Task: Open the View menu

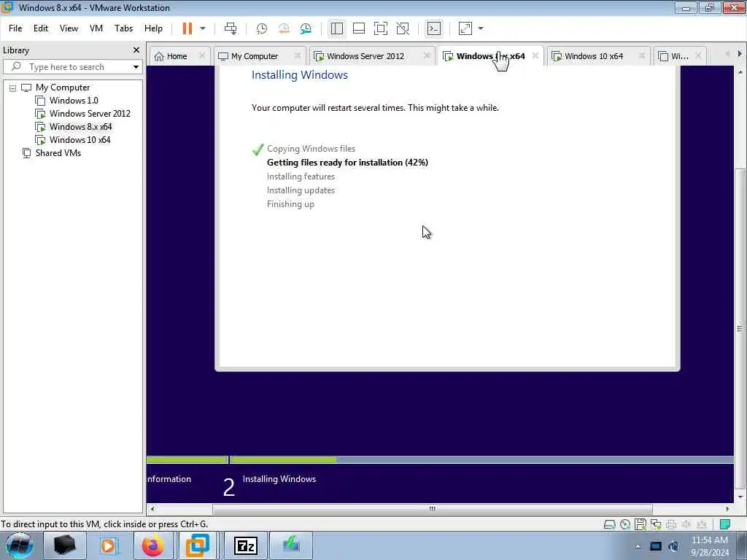Action: point(69,28)
